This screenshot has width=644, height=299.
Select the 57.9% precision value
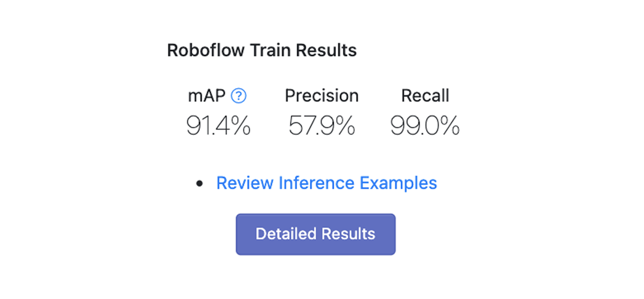tap(321, 126)
